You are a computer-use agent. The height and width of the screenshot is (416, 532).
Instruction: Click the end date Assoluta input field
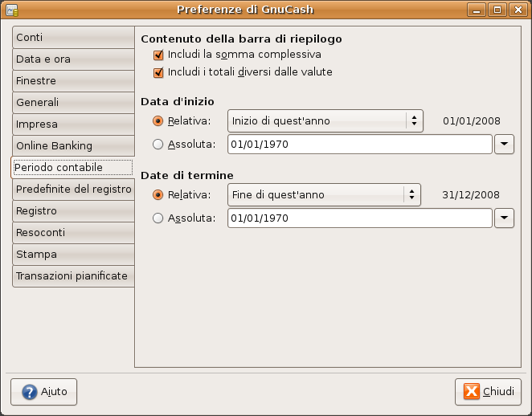(360, 218)
